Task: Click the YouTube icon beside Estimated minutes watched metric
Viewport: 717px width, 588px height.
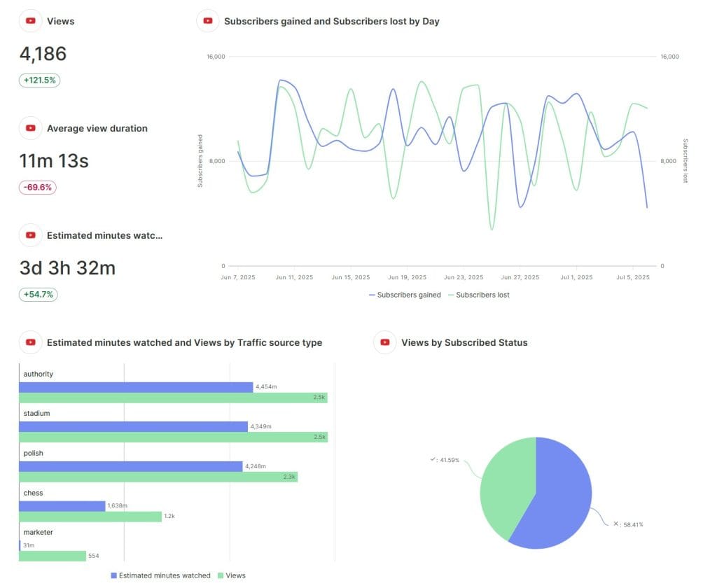Action: point(31,235)
